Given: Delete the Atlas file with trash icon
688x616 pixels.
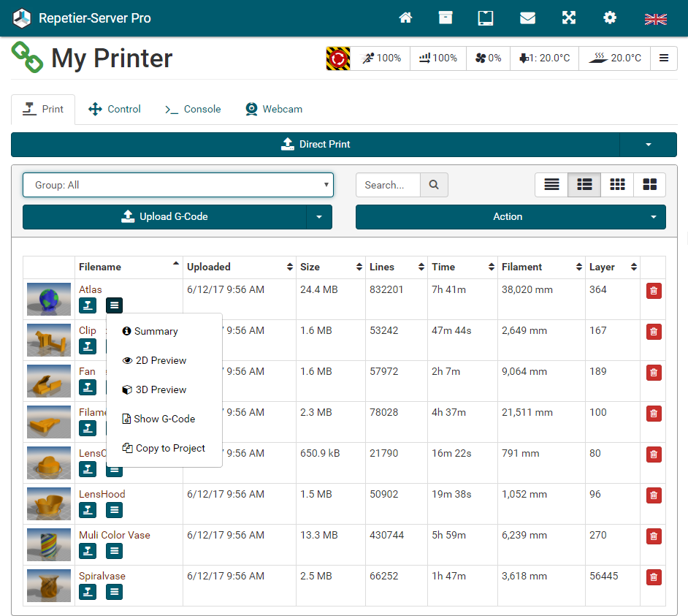Looking at the screenshot, I should (x=653, y=291).
